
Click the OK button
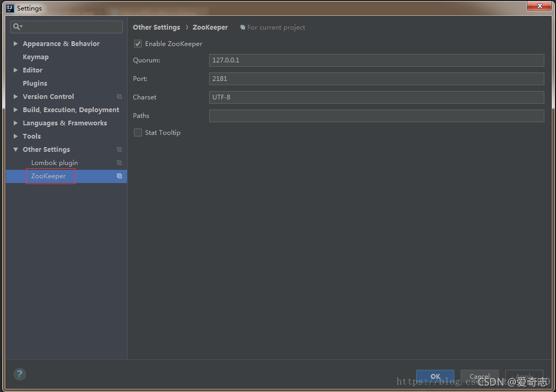(x=435, y=377)
